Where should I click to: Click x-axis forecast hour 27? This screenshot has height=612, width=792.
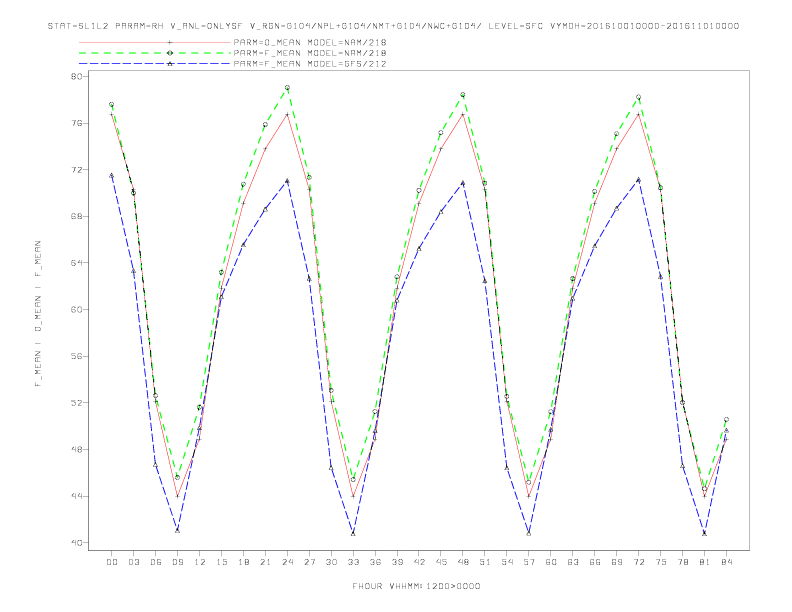(309, 562)
